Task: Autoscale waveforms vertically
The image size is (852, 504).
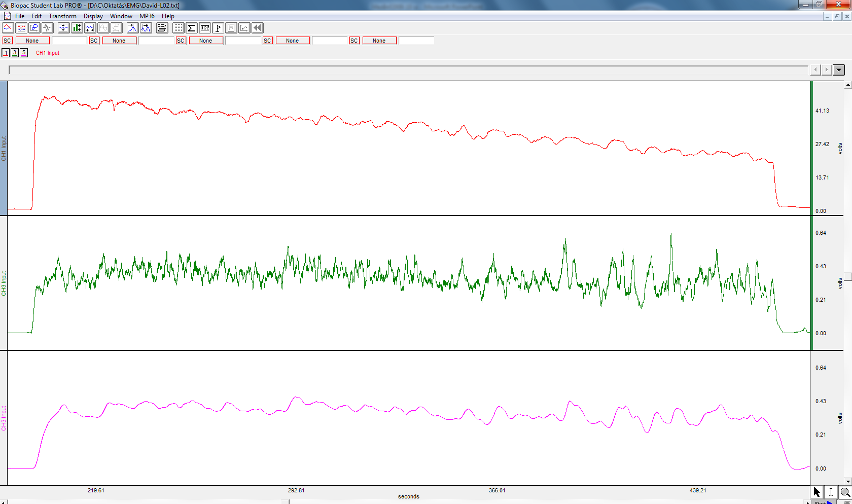Action: pyautogui.click(x=63, y=28)
